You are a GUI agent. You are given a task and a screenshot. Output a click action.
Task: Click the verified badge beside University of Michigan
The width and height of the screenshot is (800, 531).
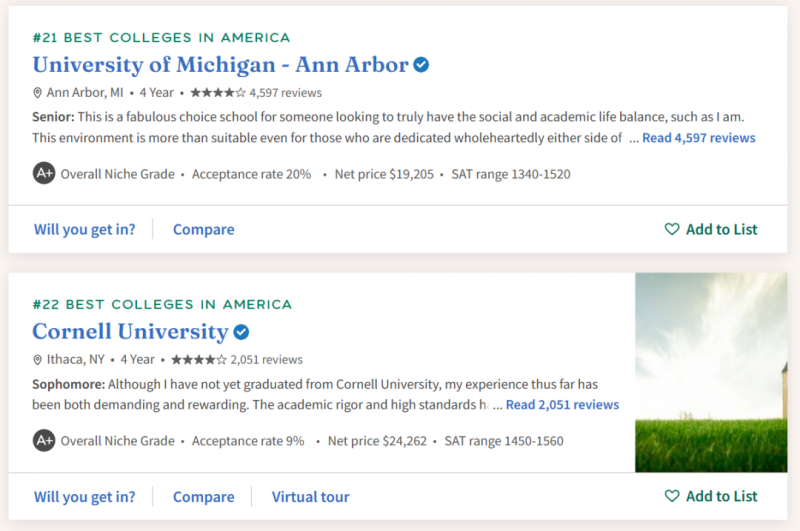click(421, 65)
